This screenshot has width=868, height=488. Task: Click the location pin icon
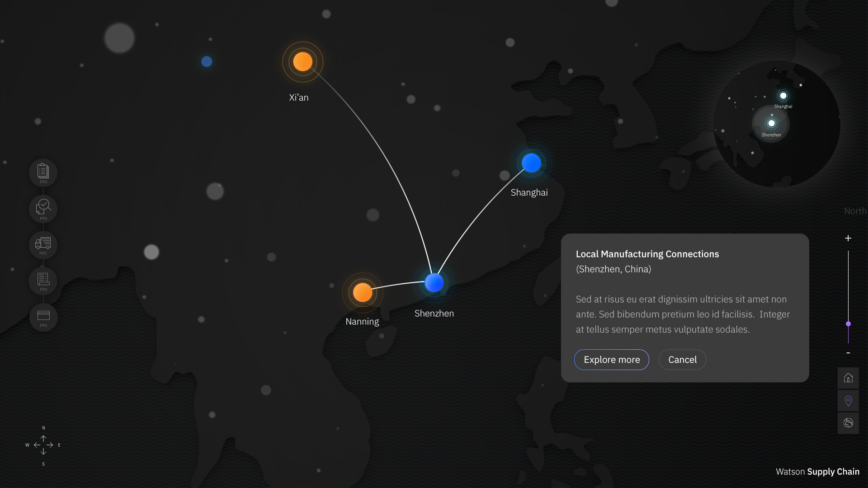tap(848, 401)
